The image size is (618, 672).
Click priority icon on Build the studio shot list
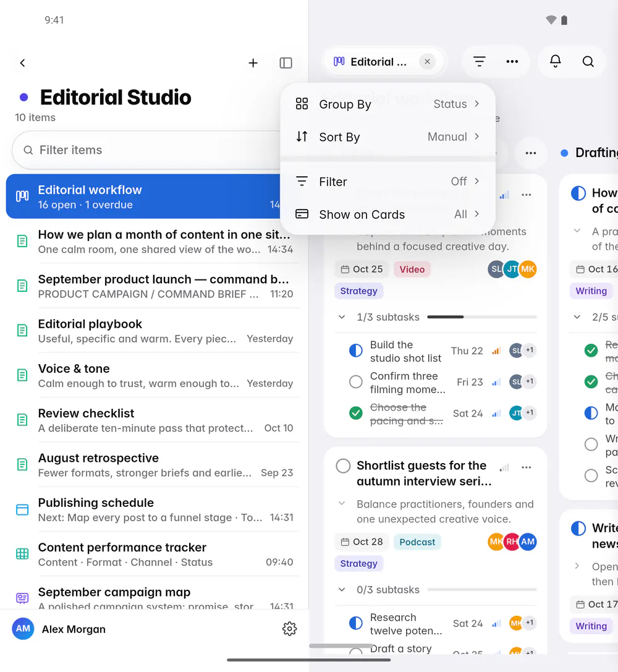click(496, 351)
